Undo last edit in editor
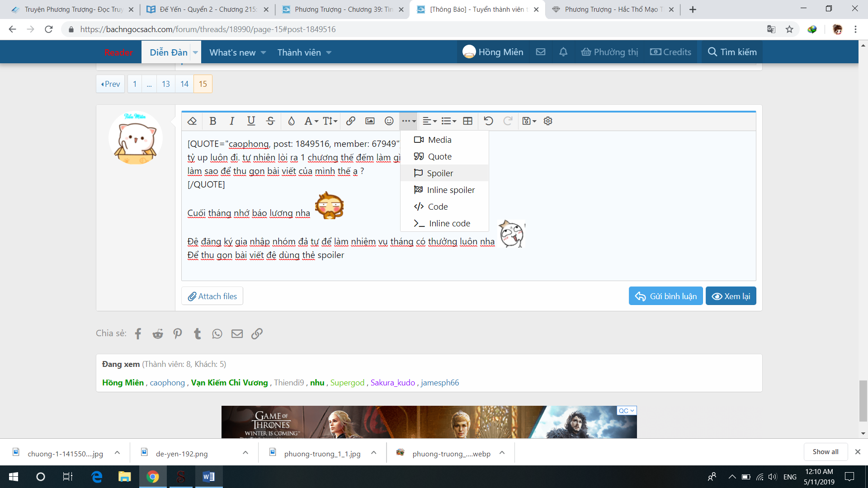Image resolution: width=868 pixels, height=488 pixels. (x=488, y=121)
